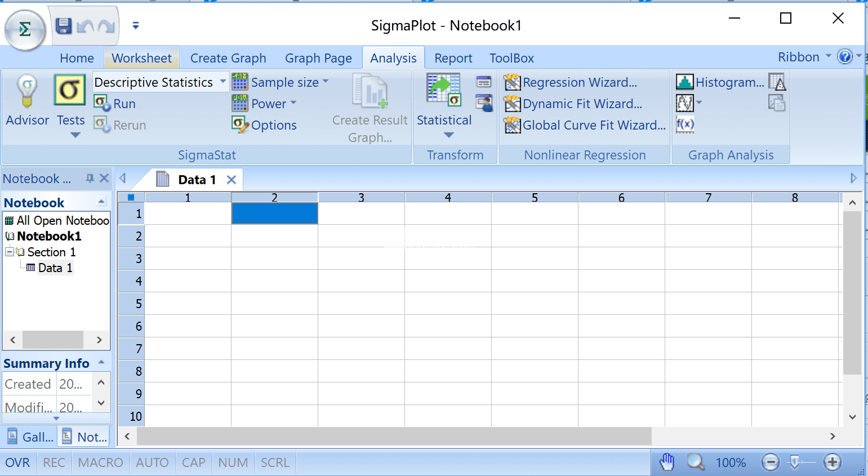The height and width of the screenshot is (476, 868).
Task: Click the Redo arrow icon
Action: [106, 26]
